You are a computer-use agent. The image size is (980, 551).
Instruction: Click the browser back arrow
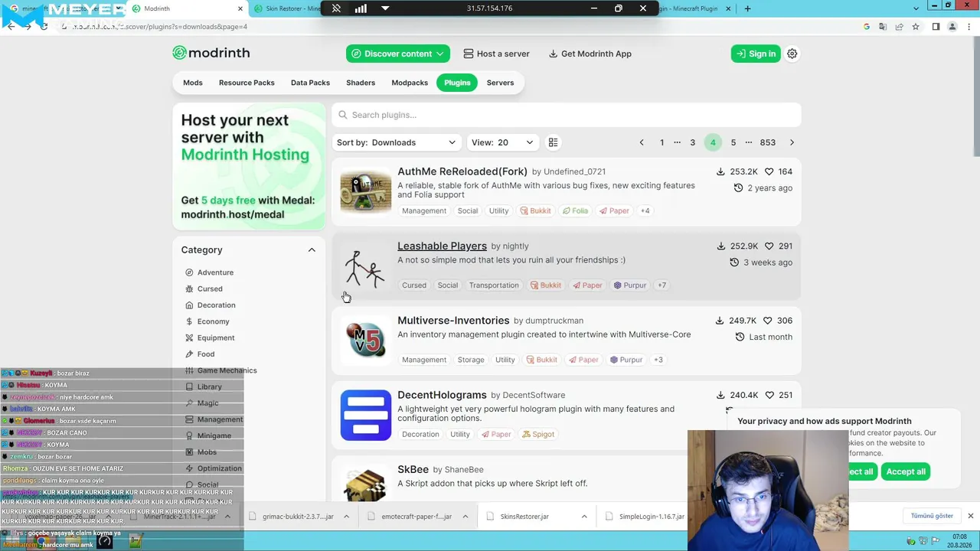tap(11, 26)
